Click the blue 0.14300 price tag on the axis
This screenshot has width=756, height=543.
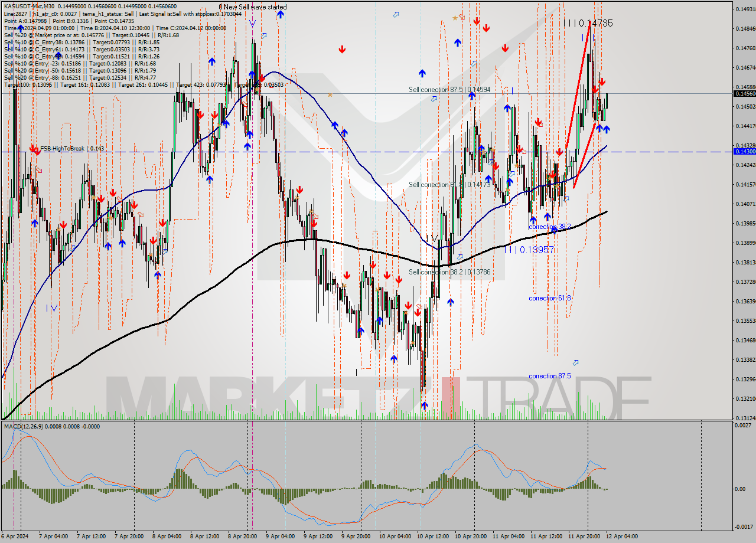point(744,152)
